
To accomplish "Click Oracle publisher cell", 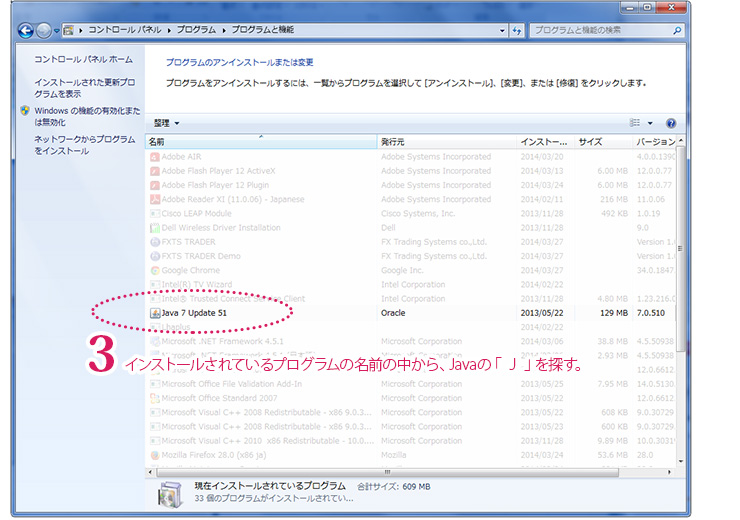I will (x=393, y=313).
